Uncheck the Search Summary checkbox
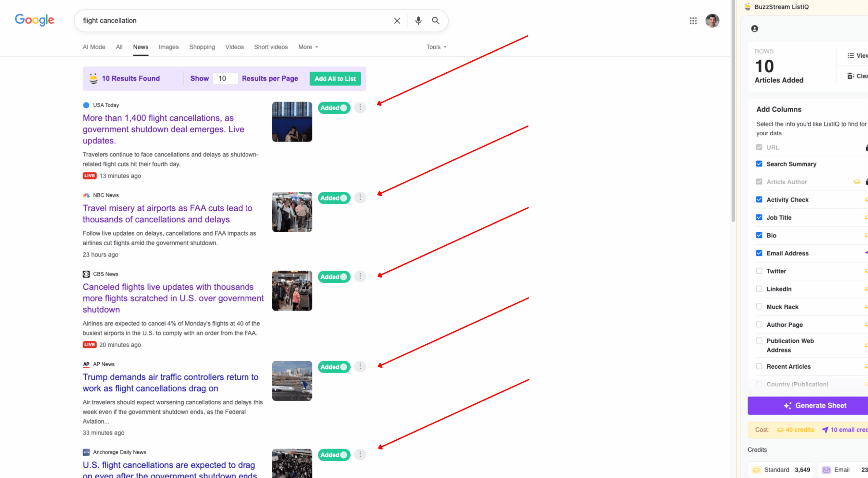This screenshot has height=478, width=868. coord(759,164)
